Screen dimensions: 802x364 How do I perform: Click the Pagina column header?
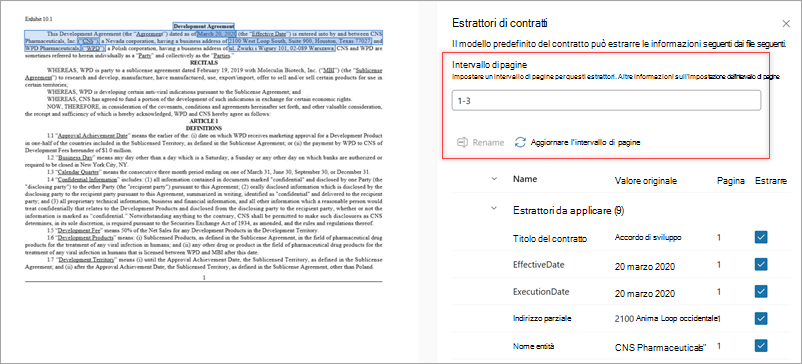pyautogui.click(x=730, y=181)
